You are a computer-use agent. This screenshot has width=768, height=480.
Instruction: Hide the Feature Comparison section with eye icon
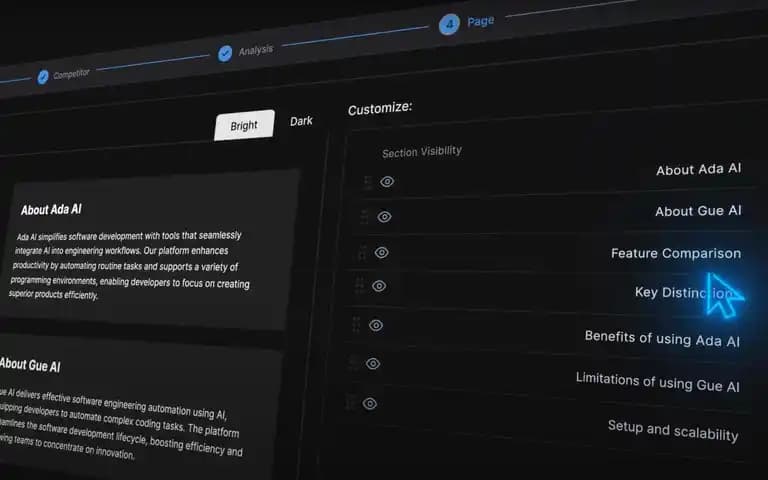382,252
